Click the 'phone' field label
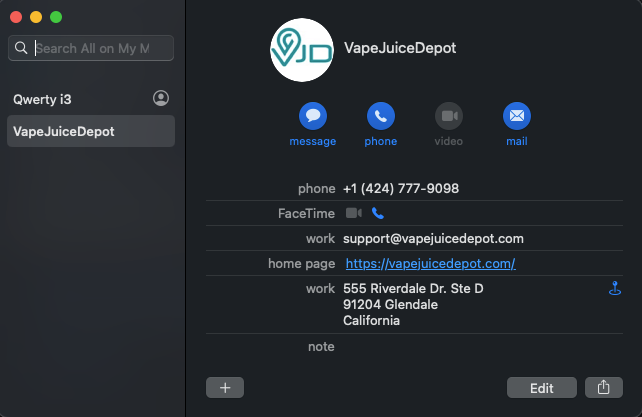 click(316, 188)
